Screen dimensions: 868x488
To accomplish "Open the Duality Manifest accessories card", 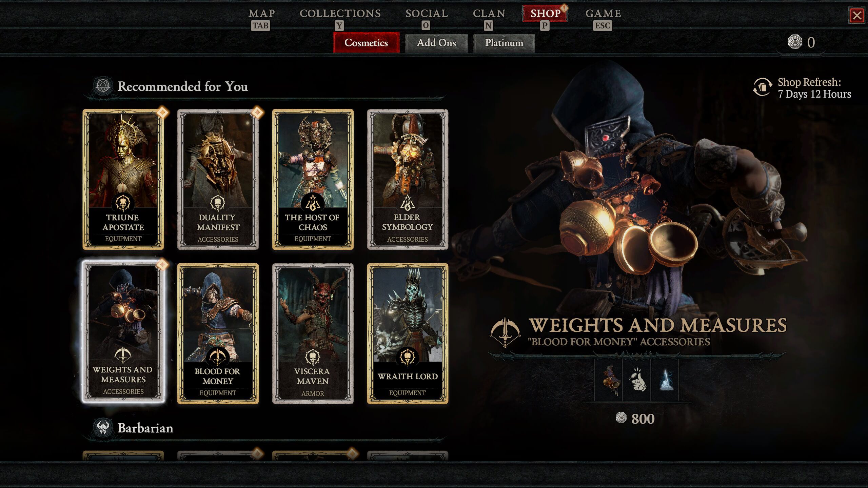I will [x=218, y=179].
